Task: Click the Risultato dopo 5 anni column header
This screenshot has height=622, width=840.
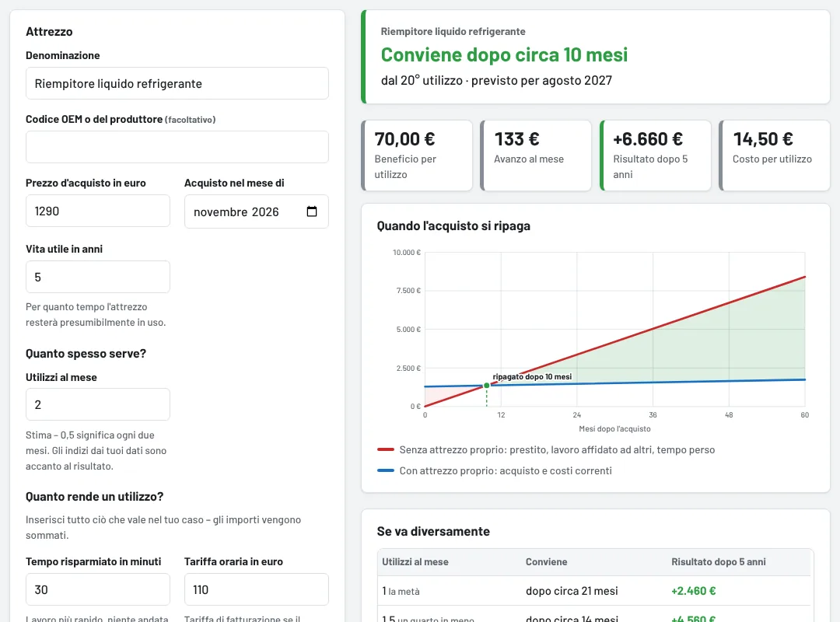Action: point(719,562)
